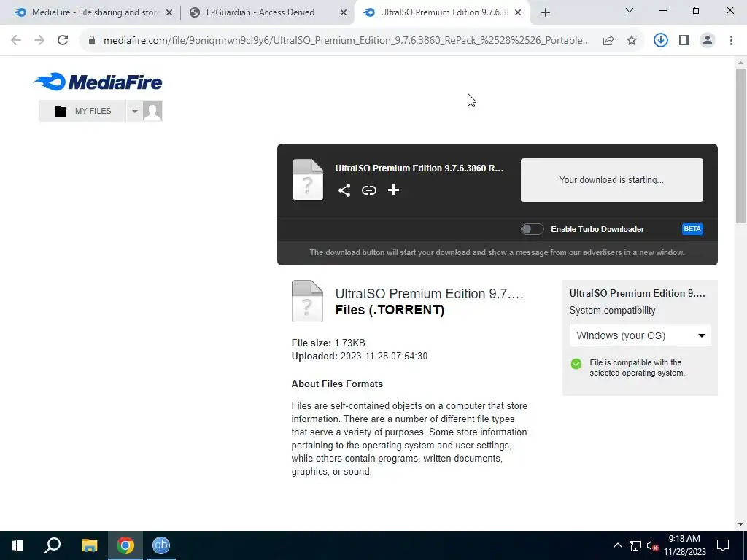
Task: Click scrollbar down arrow
Action: 740,525
